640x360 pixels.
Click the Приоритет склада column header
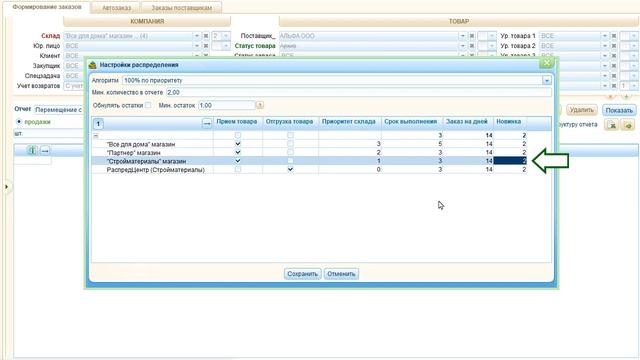click(x=349, y=122)
